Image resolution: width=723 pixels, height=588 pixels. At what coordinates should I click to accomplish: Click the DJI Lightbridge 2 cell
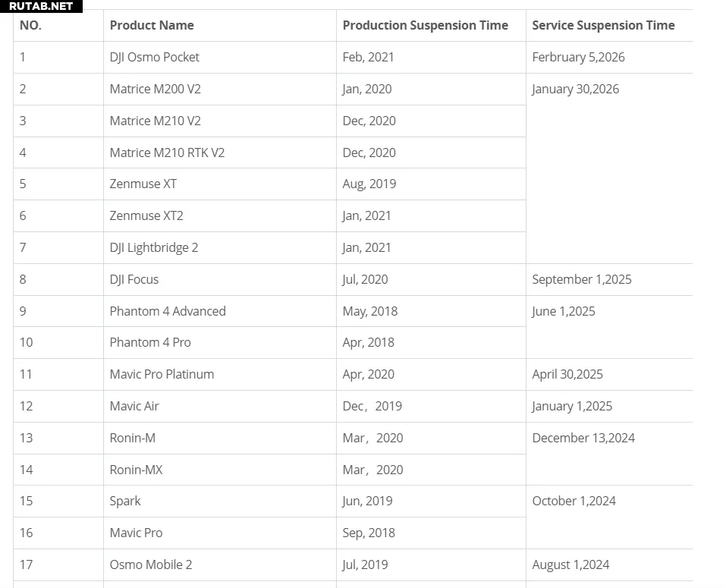[x=153, y=247]
